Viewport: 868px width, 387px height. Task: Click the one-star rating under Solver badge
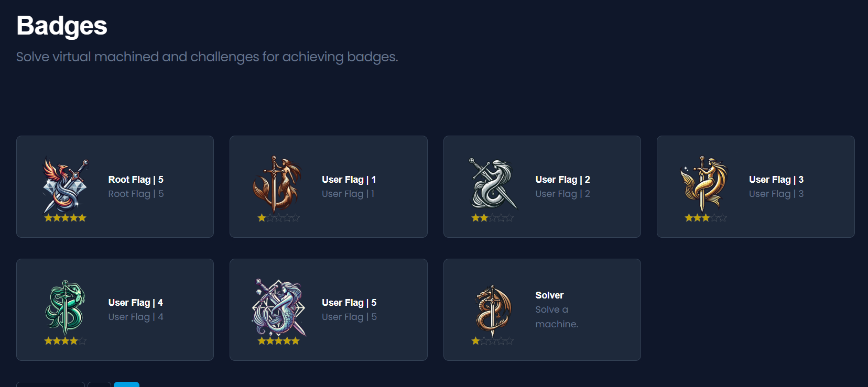pyautogui.click(x=492, y=341)
